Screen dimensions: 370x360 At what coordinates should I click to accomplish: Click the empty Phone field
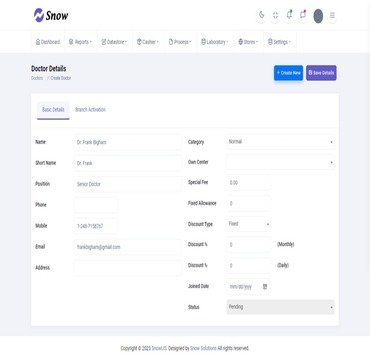[96, 205]
